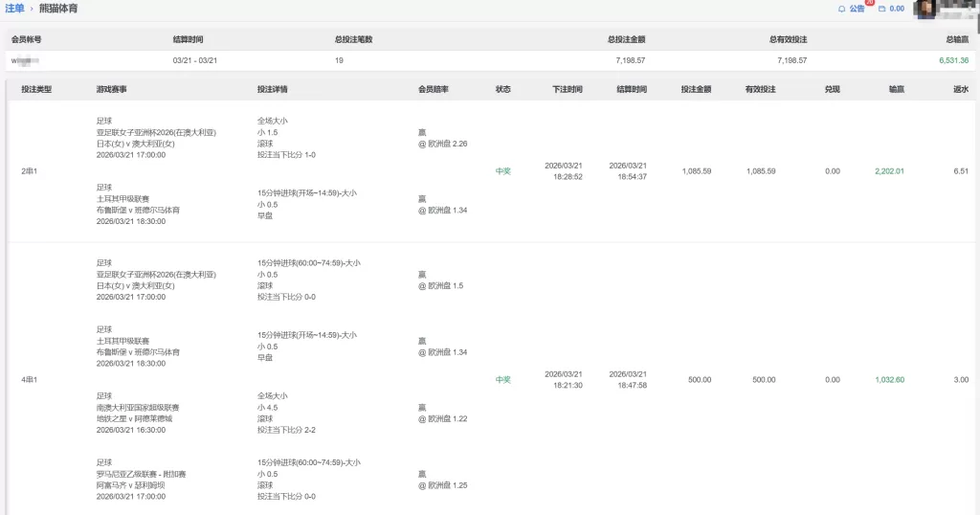Click the 游戏赛事 column header
Screen dimensions: 980x515
pyautogui.click(x=112, y=89)
